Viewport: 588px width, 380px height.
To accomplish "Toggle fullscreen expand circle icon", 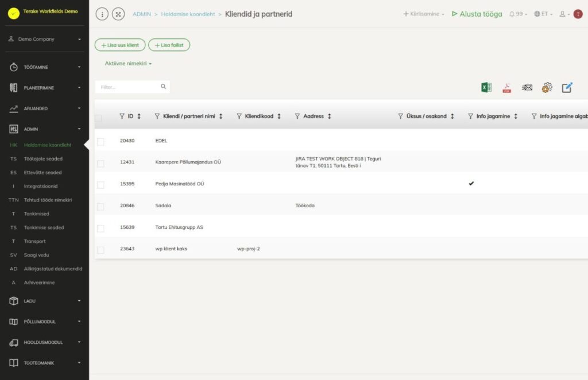I will coord(118,14).
